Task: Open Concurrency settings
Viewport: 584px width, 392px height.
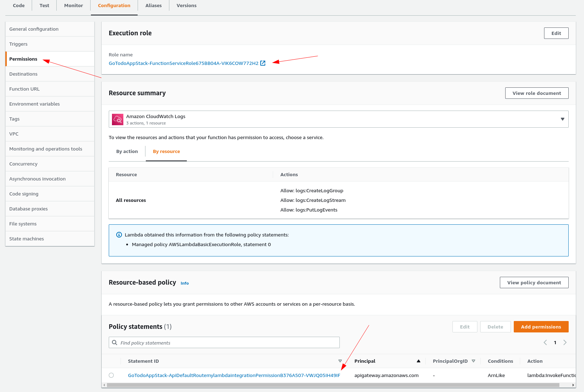Action: (x=50, y=164)
